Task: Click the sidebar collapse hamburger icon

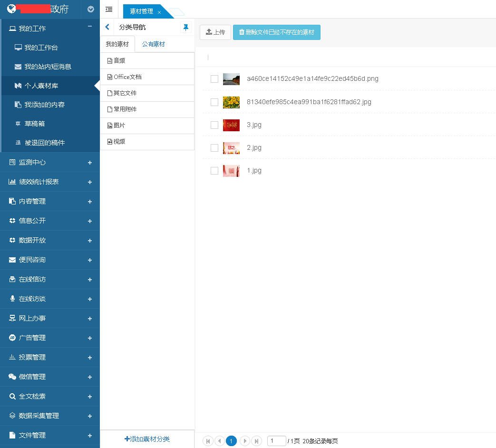Action: [109, 9]
